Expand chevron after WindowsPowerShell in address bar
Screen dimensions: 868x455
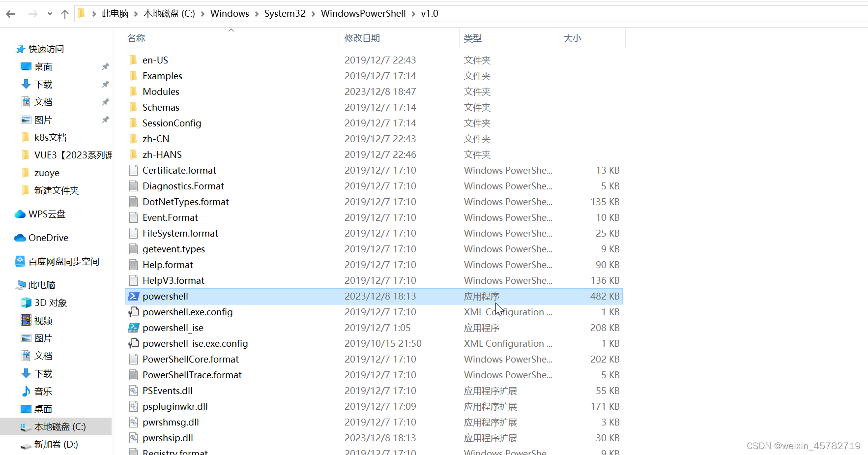[413, 14]
